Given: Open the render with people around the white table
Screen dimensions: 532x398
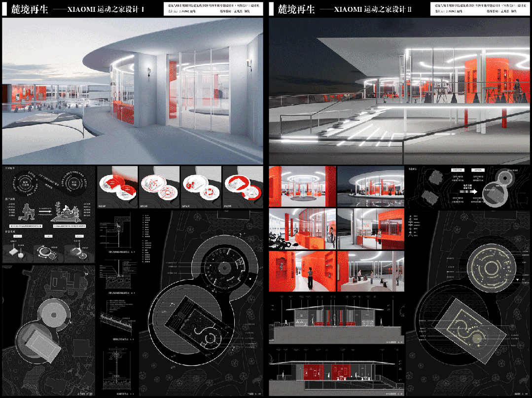Looking at the screenshot, I should coord(371,271).
